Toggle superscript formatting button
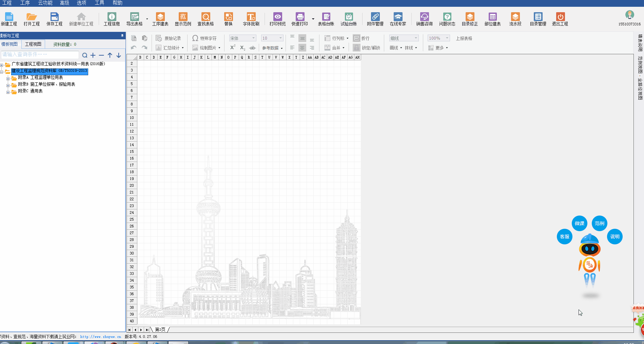 (233, 47)
